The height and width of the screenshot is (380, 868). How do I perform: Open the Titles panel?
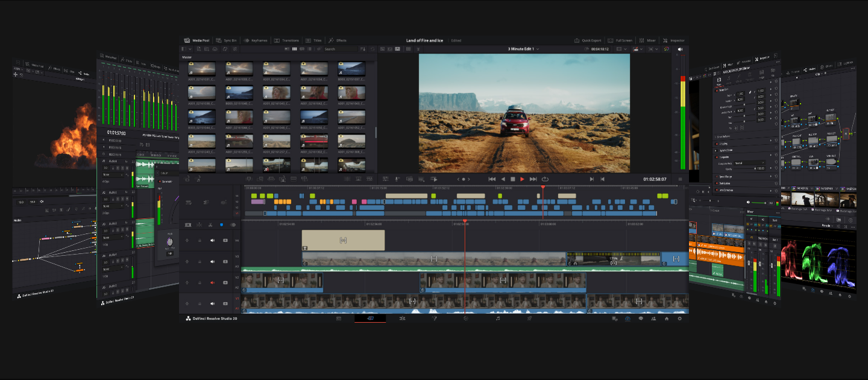coord(313,40)
